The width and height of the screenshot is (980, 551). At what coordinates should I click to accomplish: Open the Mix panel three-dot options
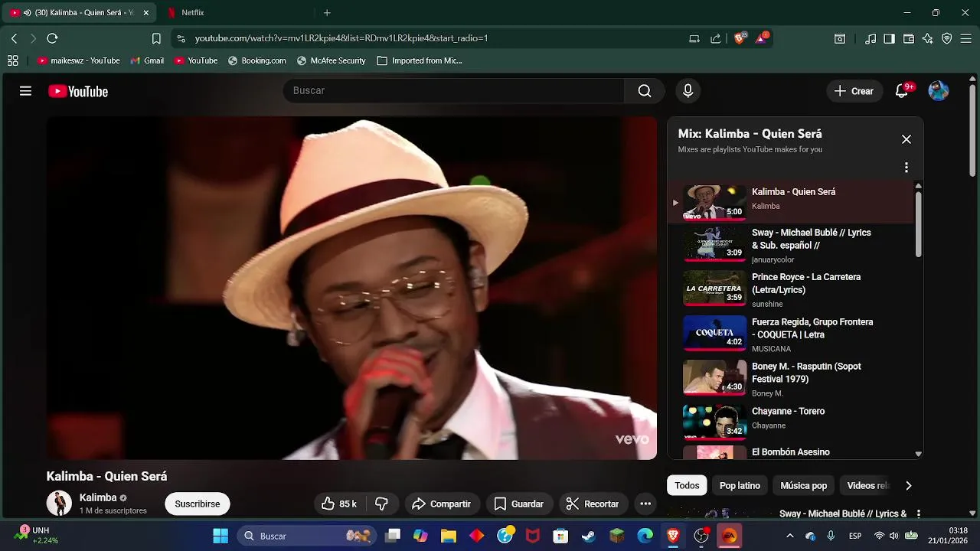(x=906, y=167)
